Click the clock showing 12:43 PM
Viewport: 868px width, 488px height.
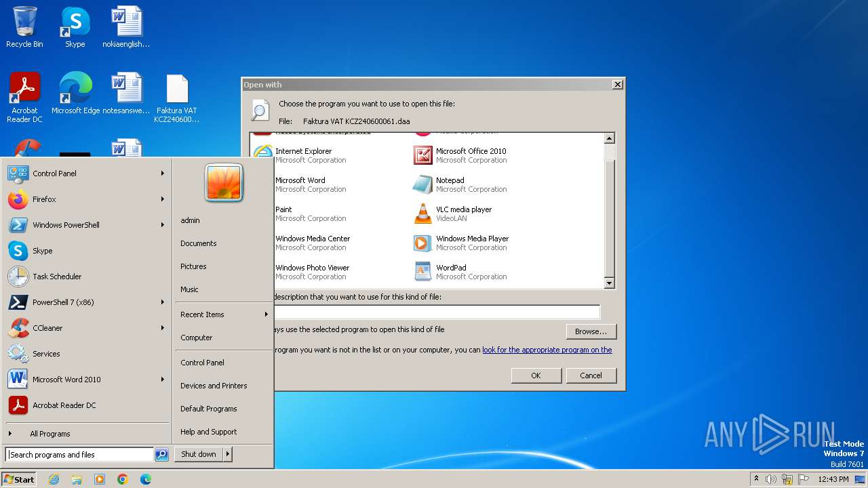point(833,479)
